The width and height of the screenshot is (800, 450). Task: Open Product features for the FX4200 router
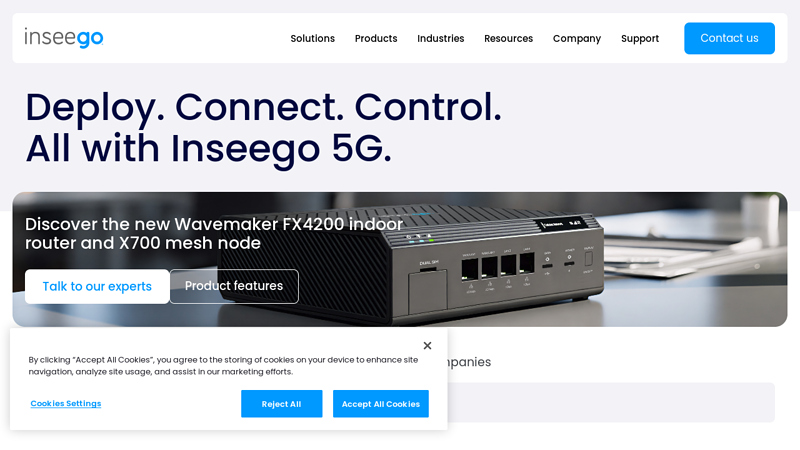[234, 286]
